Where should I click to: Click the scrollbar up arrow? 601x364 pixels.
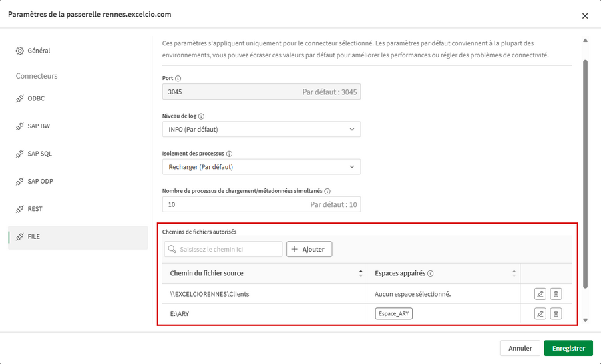[585, 40]
